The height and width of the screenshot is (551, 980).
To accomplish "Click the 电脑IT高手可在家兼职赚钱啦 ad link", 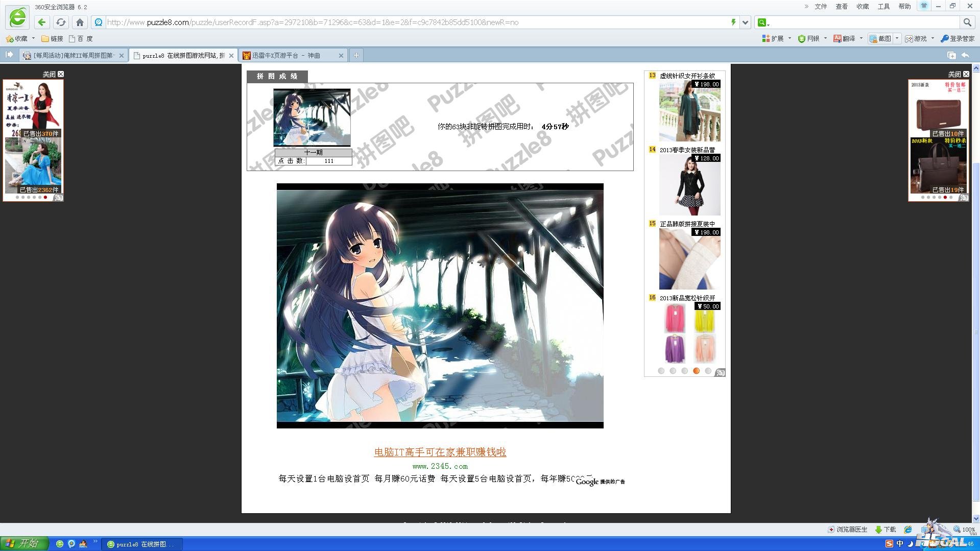I will click(x=440, y=452).
